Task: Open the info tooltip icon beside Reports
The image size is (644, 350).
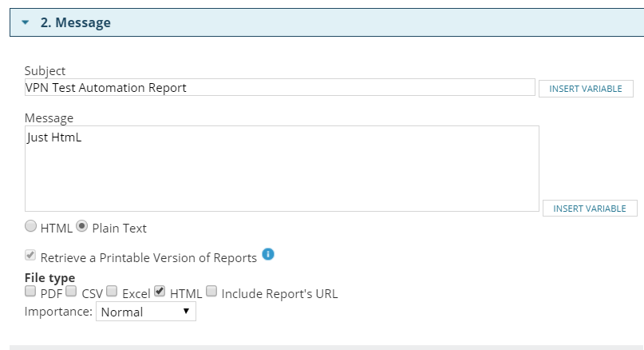Action: (x=268, y=254)
